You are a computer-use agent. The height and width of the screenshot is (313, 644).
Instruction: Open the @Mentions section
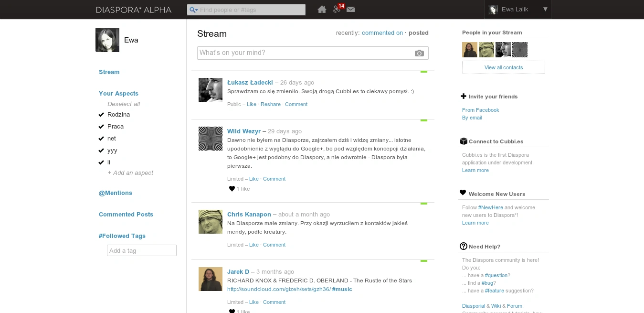point(116,193)
